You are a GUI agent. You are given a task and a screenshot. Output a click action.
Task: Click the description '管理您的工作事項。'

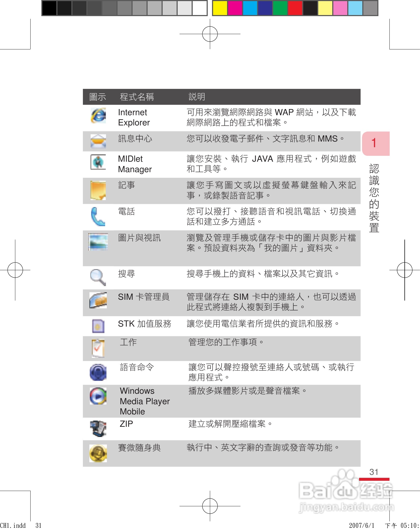(x=226, y=342)
